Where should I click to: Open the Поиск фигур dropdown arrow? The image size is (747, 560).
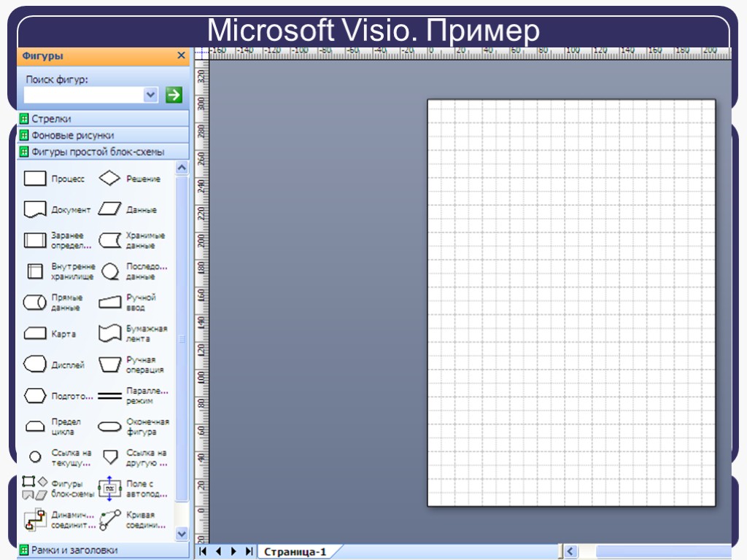click(150, 95)
